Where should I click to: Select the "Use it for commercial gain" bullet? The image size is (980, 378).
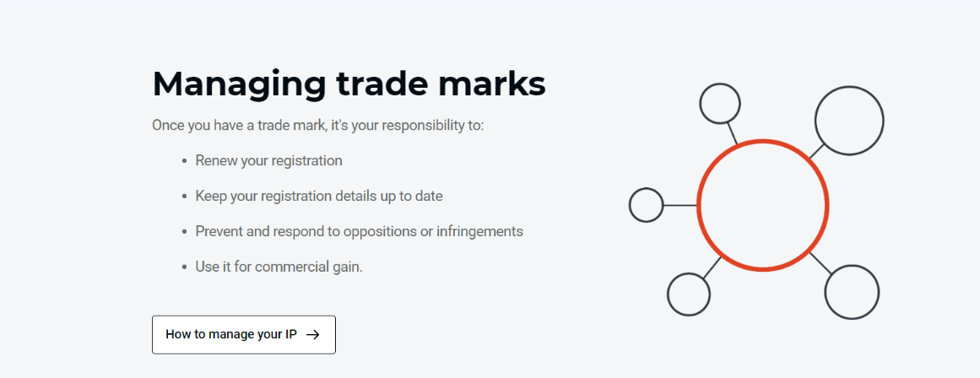[279, 267]
